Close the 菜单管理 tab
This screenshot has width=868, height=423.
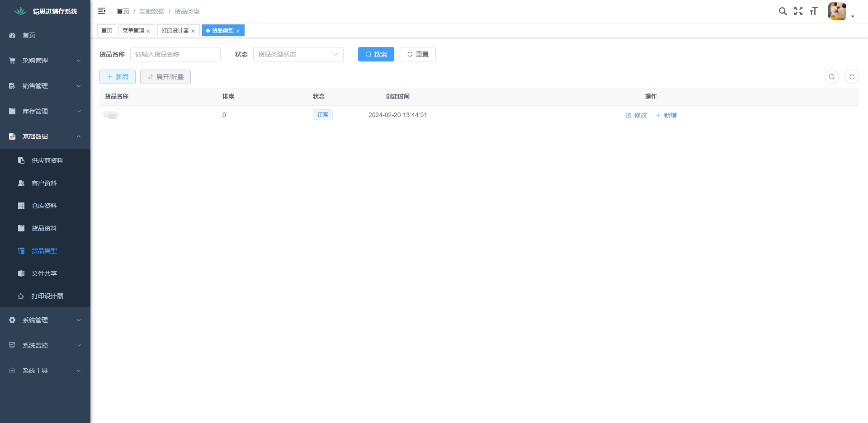[148, 31]
